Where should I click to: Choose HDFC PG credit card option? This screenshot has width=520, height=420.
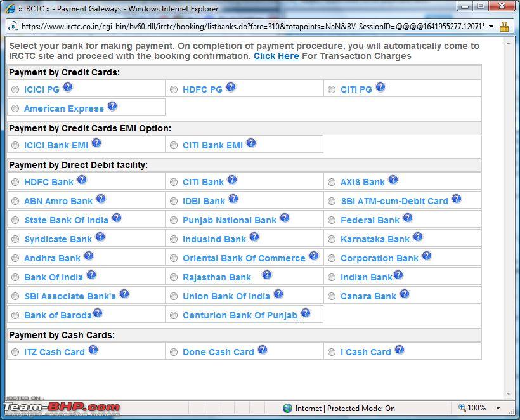point(174,89)
